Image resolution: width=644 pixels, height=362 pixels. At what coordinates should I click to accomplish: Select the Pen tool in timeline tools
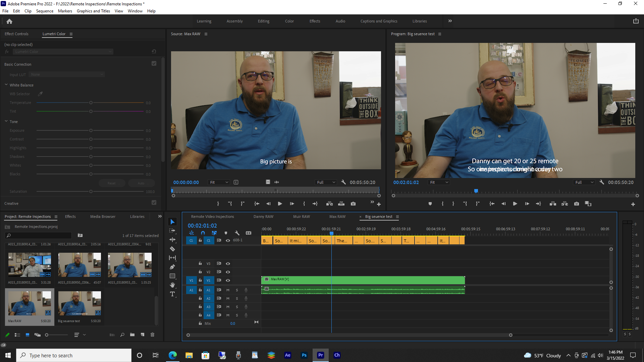[x=172, y=267]
